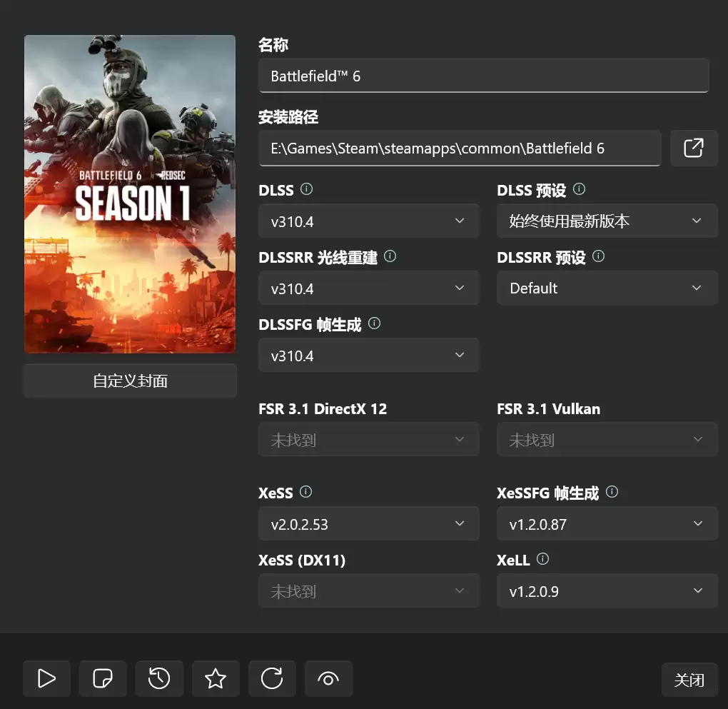The height and width of the screenshot is (709, 728).
Task: Open the history clock icon
Action: click(x=159, y=678)
